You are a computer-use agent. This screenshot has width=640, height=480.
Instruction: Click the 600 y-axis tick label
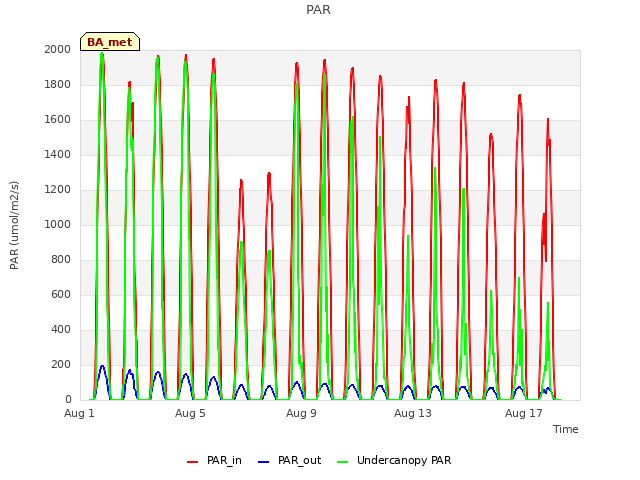pos(61,294)
